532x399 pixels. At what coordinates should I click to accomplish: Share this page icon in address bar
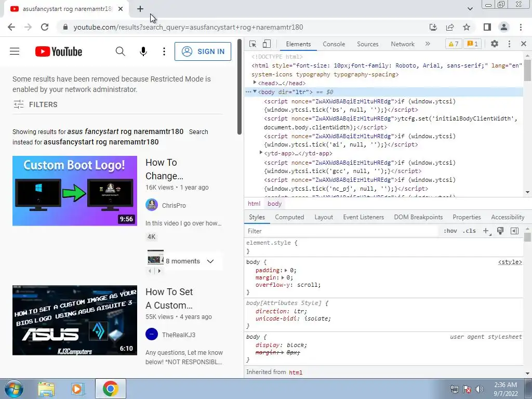tap(450, 27)
